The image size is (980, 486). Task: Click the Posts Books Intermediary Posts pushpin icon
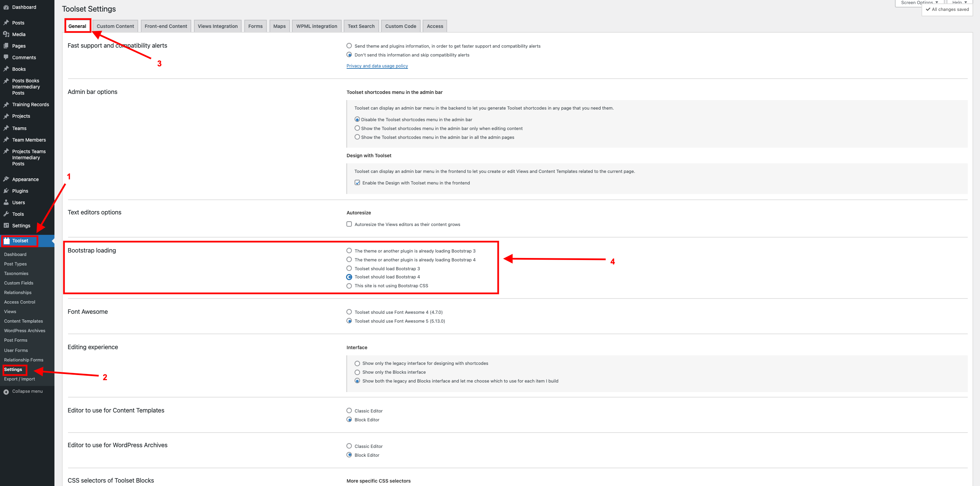[x=6, y=81]
